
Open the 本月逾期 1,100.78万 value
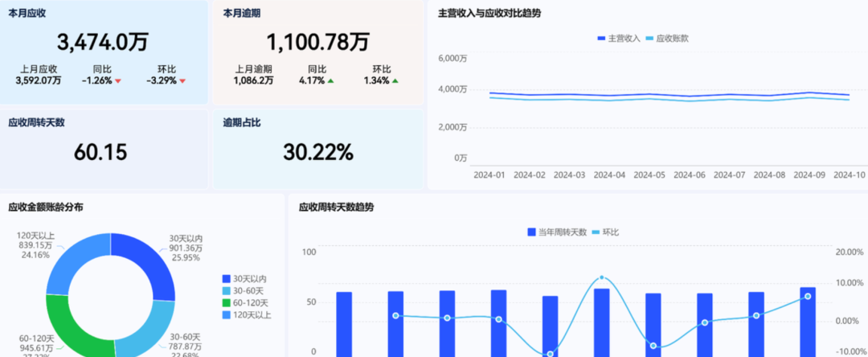(x=317, y=42)
